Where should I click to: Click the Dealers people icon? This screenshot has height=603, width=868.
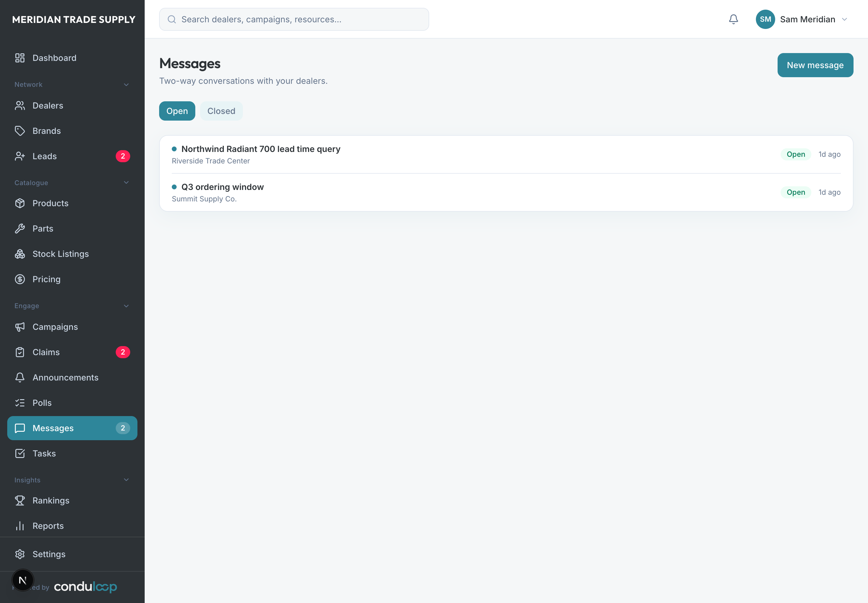tap(20, 106)
